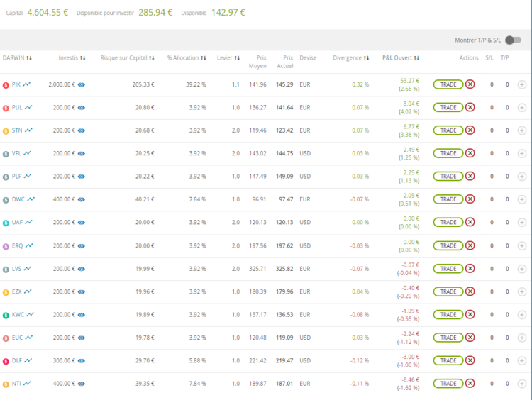Open the chart icon next to PIK
The height and width of the screenshot is (400, 532).
coord(27,84)
